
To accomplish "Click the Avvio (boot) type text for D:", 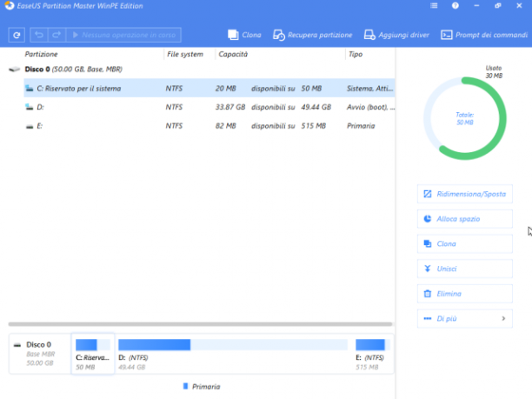I will tap(370, 107).
